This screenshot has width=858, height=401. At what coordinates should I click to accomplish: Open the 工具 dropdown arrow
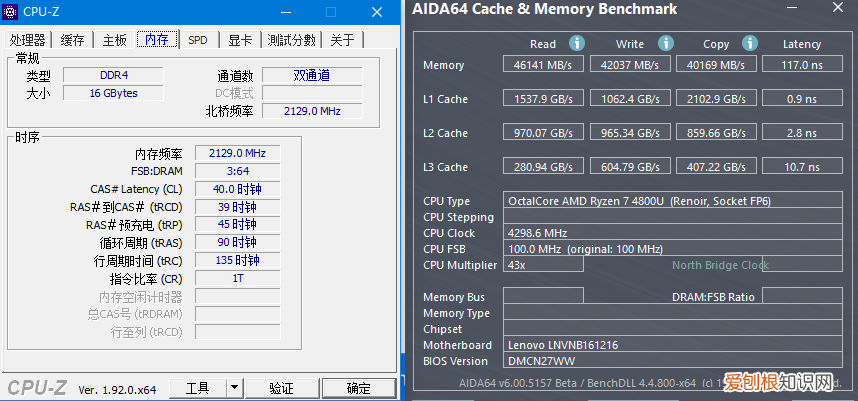coord(234,388)
